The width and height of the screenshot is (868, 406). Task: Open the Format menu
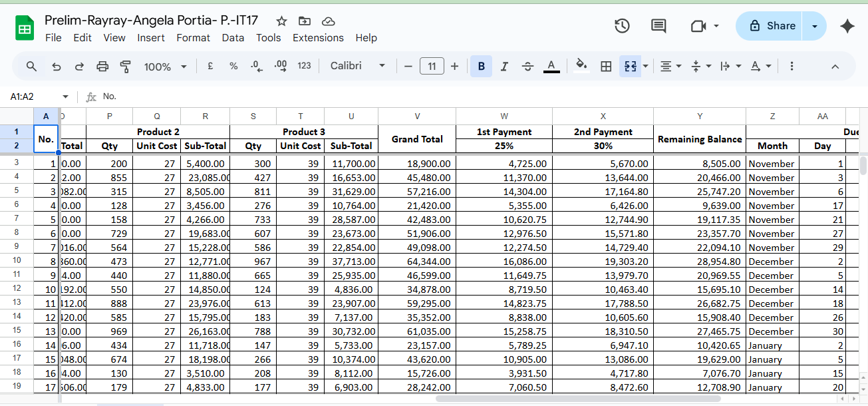pos(193,38)
